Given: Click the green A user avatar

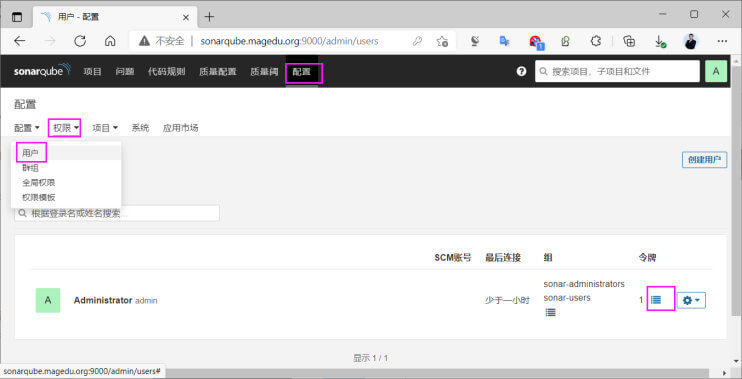Looking at the screenshot, I should click(716, 71).
